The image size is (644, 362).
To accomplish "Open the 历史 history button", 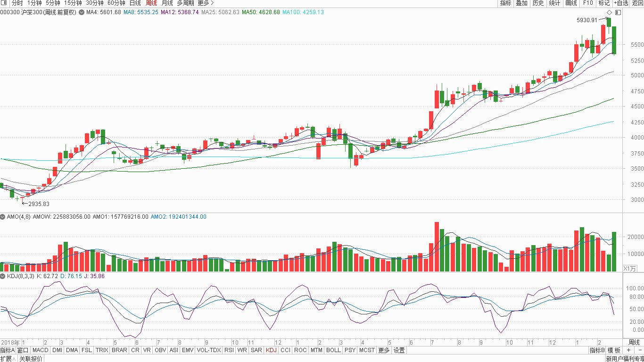I will tap(538, 3).
